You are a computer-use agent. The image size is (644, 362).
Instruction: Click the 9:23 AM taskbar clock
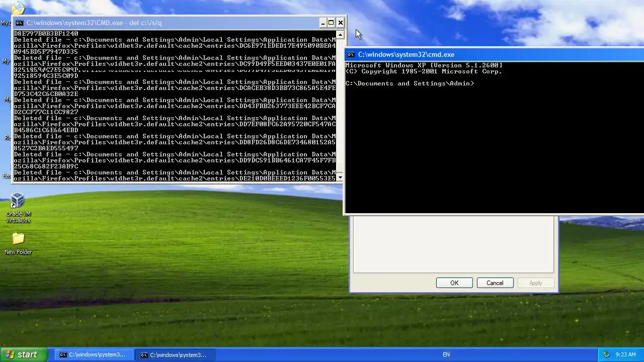(x=625, y=354)
